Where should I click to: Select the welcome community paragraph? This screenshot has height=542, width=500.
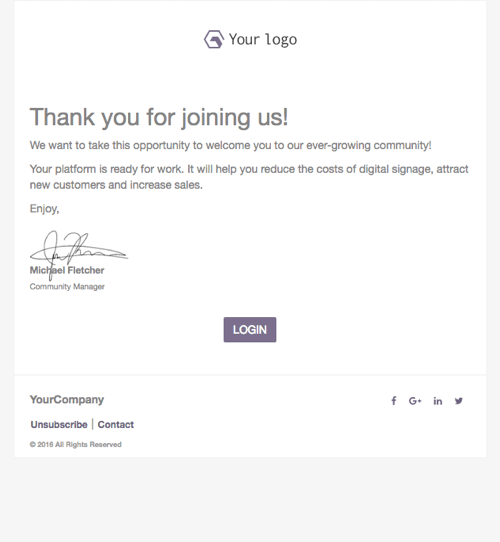(x=230, y=145)
